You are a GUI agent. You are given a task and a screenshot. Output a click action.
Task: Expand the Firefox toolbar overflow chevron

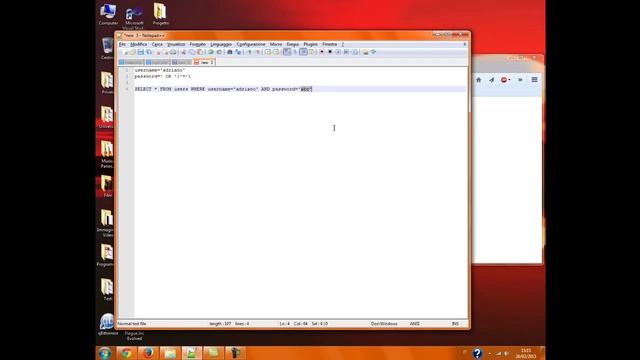click(x=520, y=80)
